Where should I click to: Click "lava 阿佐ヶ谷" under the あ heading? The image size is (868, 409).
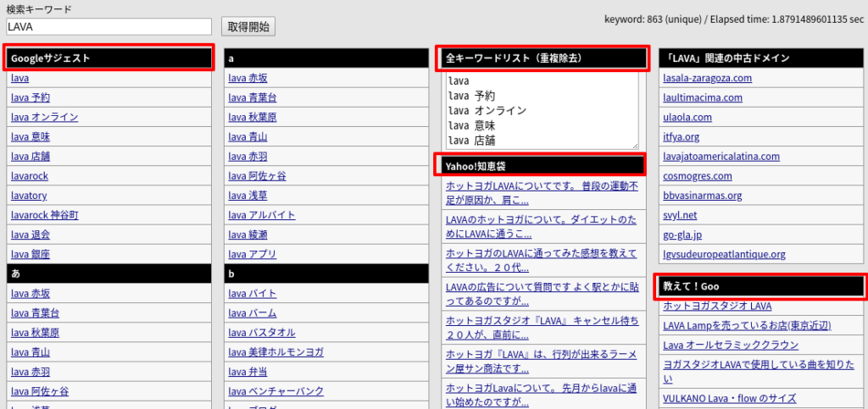coord(40,391)
